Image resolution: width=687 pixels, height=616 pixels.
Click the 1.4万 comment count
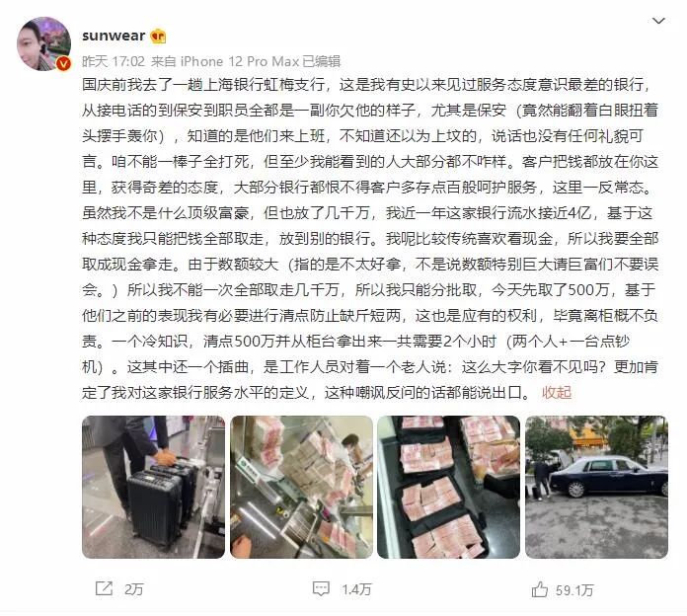coord(356,589)
